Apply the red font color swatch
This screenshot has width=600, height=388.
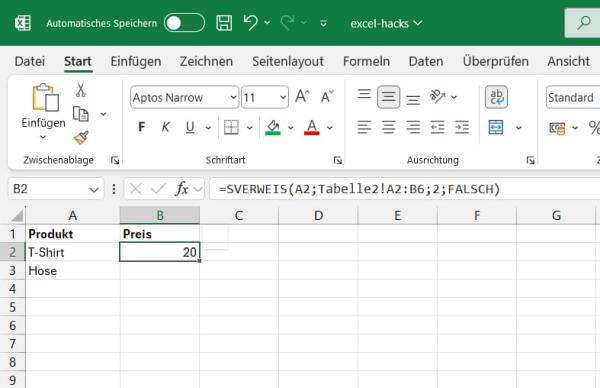[x=312, y=127]
